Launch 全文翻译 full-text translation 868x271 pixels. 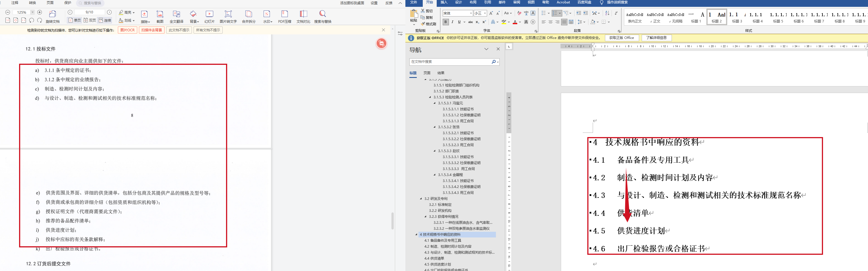pos(176,16)
